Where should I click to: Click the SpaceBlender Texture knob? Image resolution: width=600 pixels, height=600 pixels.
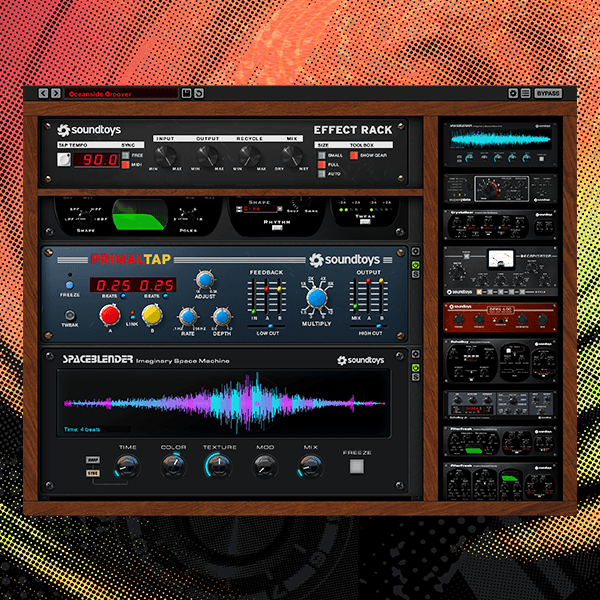(x=217, y=465)
